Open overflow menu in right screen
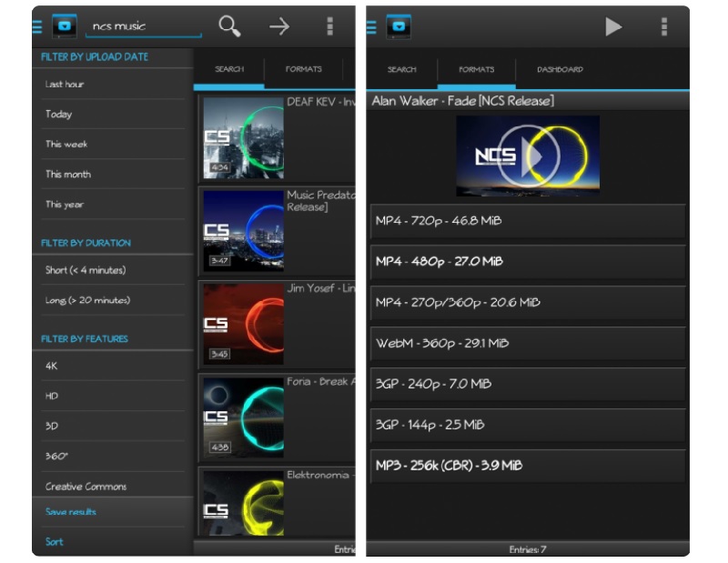Image resolution: width=728 pixels, height=563 pixels. pos(664,27)
